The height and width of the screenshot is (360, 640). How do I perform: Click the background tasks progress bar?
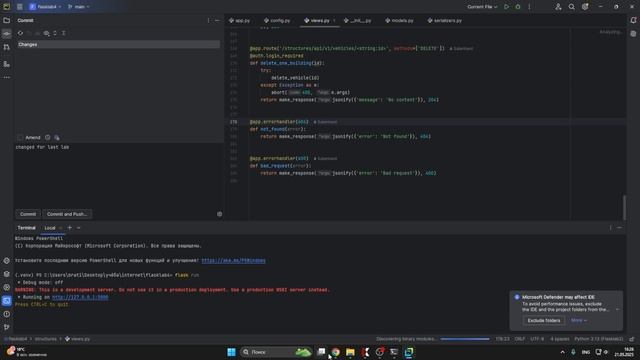point(464,339)
